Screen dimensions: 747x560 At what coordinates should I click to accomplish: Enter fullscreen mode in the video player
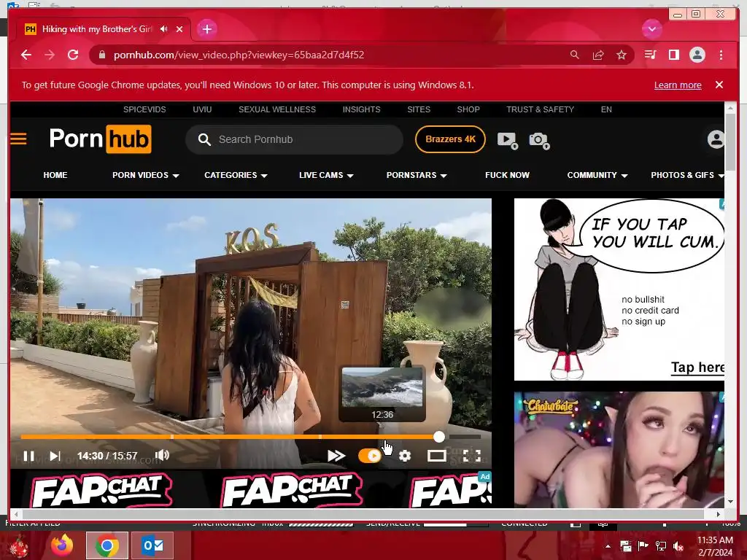[x=472, y=456]
